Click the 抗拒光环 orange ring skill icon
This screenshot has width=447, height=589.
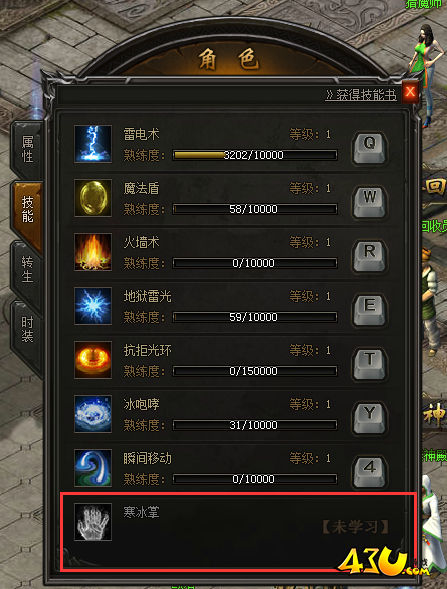tap(93, 360)
